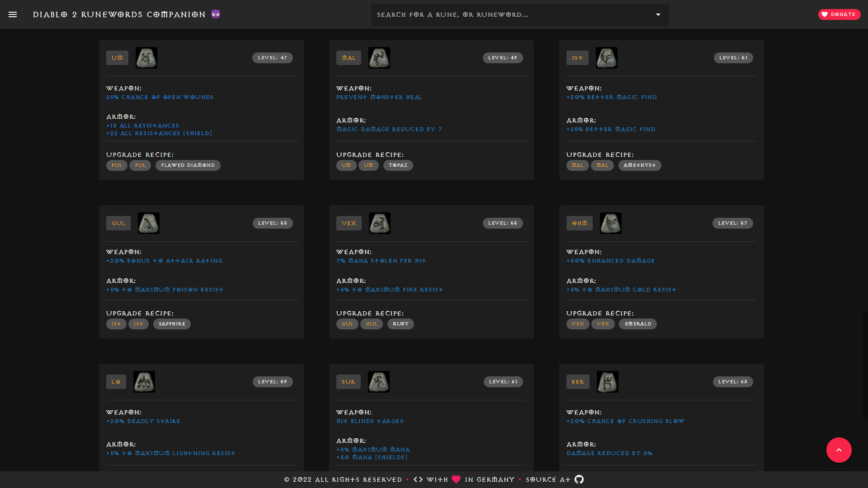Select the Ist rune name chip

tap(577, 58)
